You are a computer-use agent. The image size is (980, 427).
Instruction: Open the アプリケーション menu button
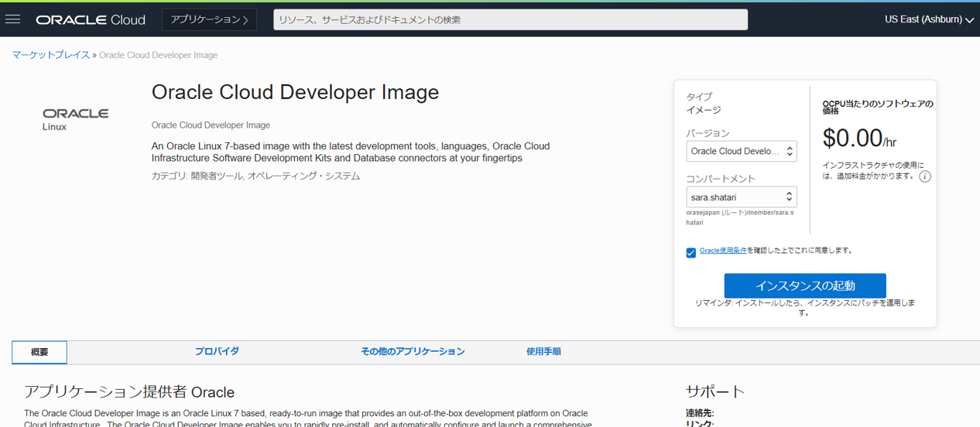(x=209, y=20)
